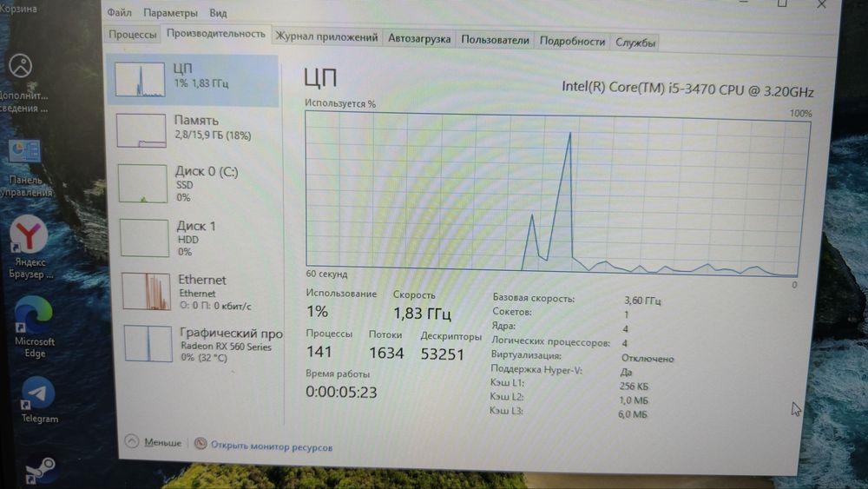868x489 pixels.
Task: Close the Task Manager window
Action: point(821,4)
